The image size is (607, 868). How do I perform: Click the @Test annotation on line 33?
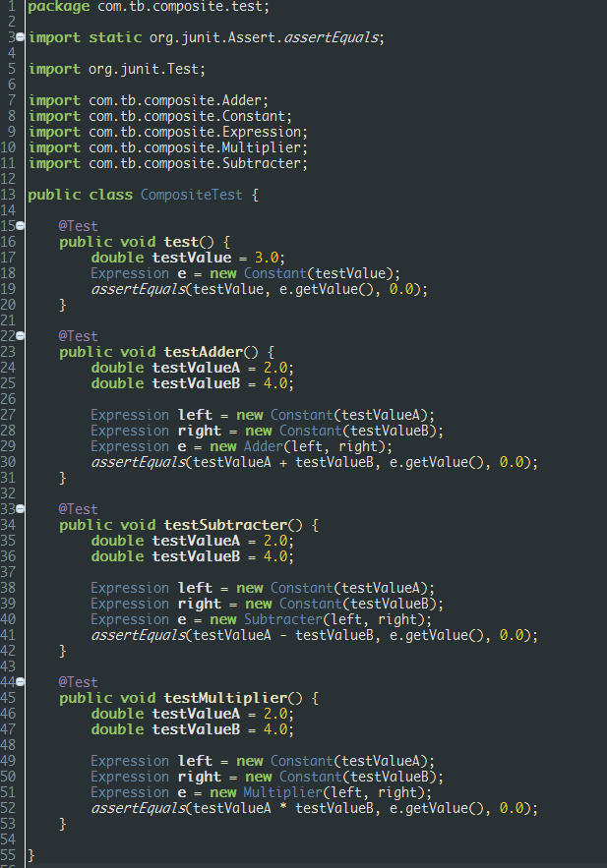point(78,509)
